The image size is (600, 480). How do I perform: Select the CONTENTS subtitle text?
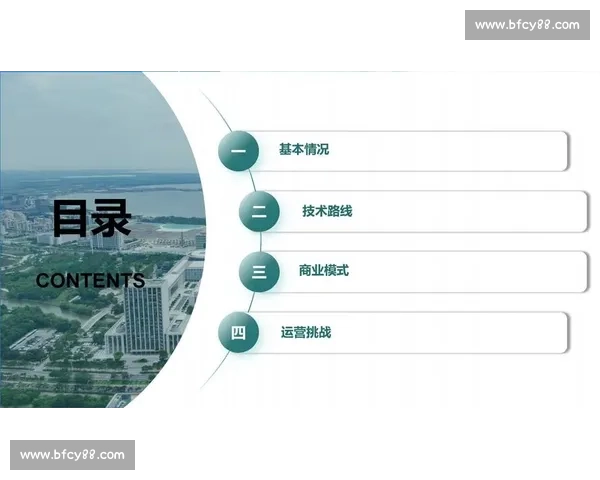[x=89, y=280]
